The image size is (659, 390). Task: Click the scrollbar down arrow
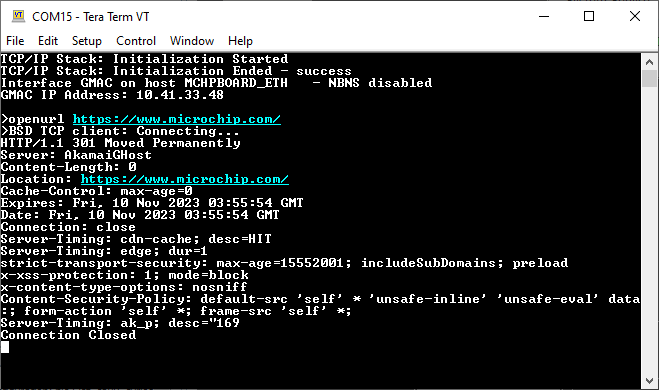[649, 381]
